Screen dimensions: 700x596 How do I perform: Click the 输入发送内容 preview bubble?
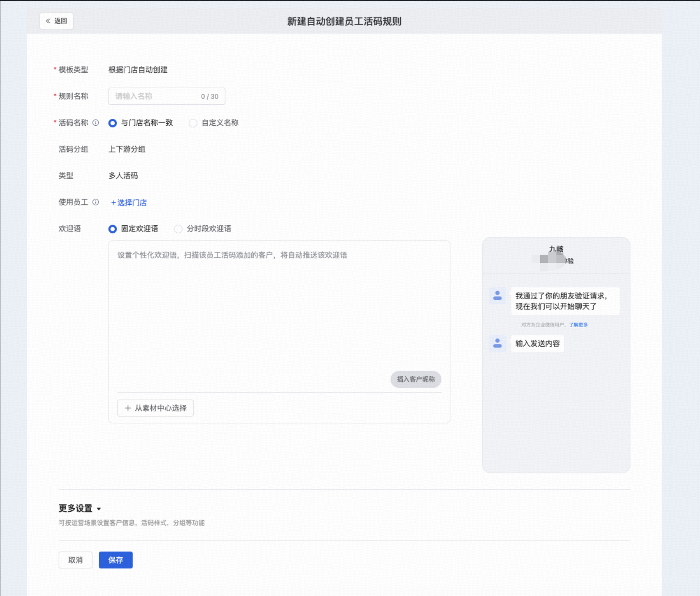[x=537, y=343]
